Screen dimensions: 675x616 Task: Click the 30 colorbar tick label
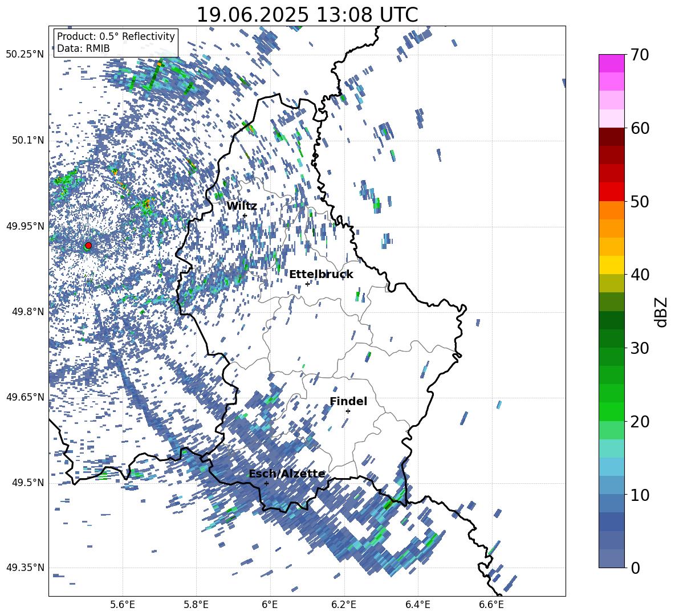pos(640,348)
